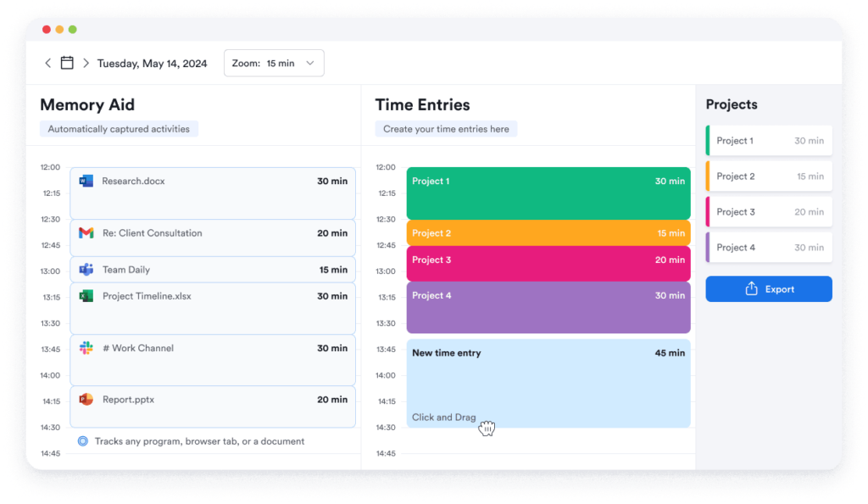Switch to the Memory Aid section heading
Image resolution: width=868 pixels, height=504 pixels.
pyautogui.click(x=87, y=104)
